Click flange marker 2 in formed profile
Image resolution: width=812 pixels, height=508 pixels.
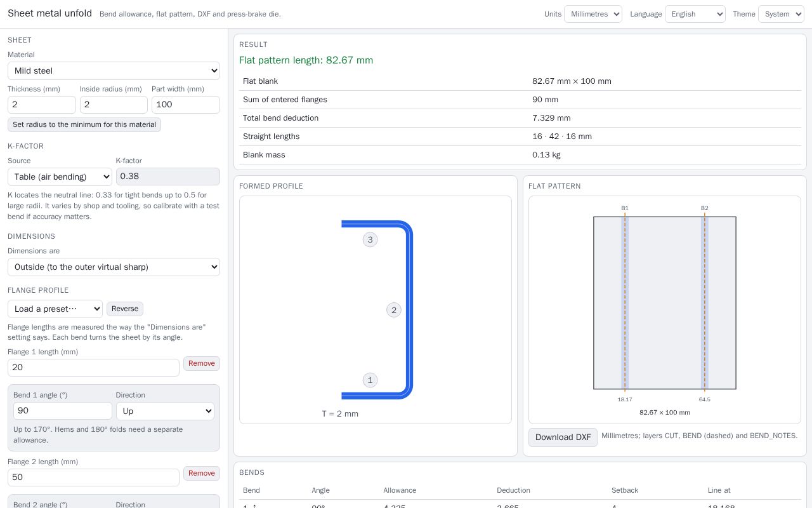coord(394,310)
